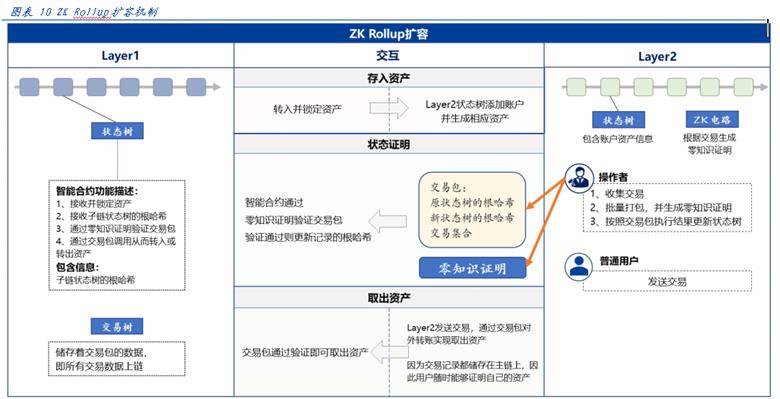Select the 状态证明 section header
Viewport: 780px width, 399px height.
389,144
